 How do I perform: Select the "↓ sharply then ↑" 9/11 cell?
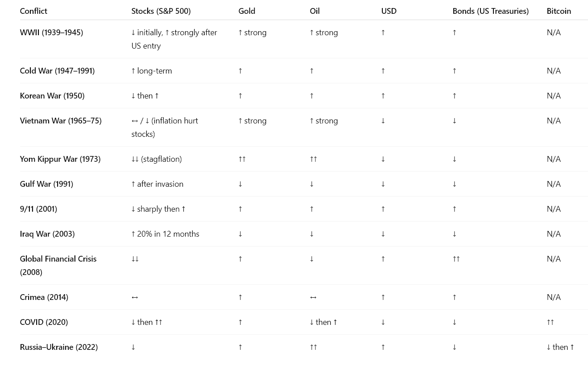pos(158,209)
